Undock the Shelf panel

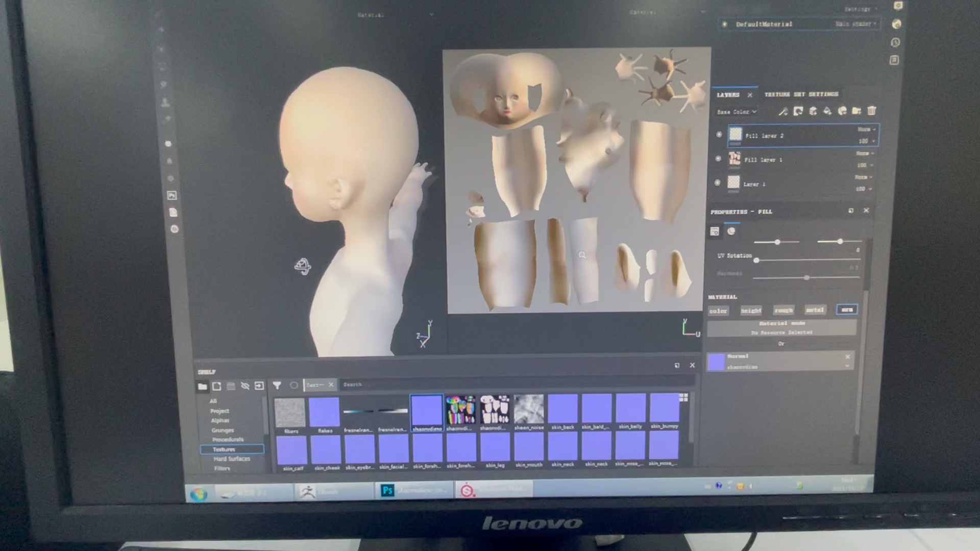tap(677, 365)
